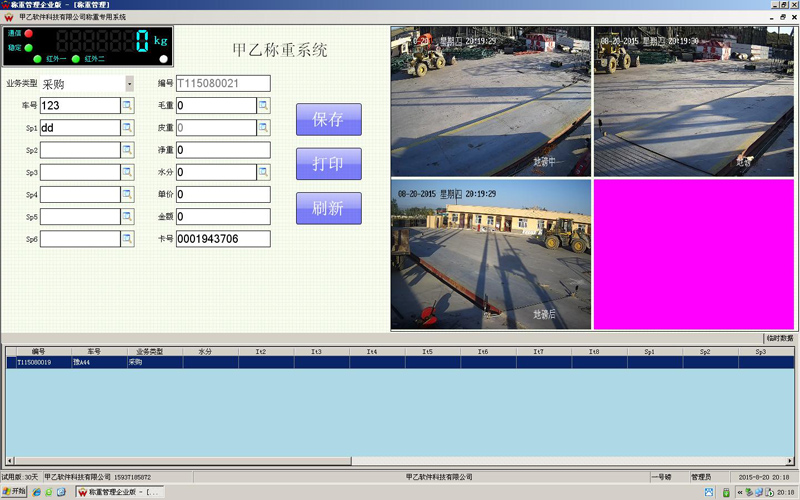This screenshot has height=500, width=800.
Task: Select the 临时数据 tab
Action: point(779,339)
